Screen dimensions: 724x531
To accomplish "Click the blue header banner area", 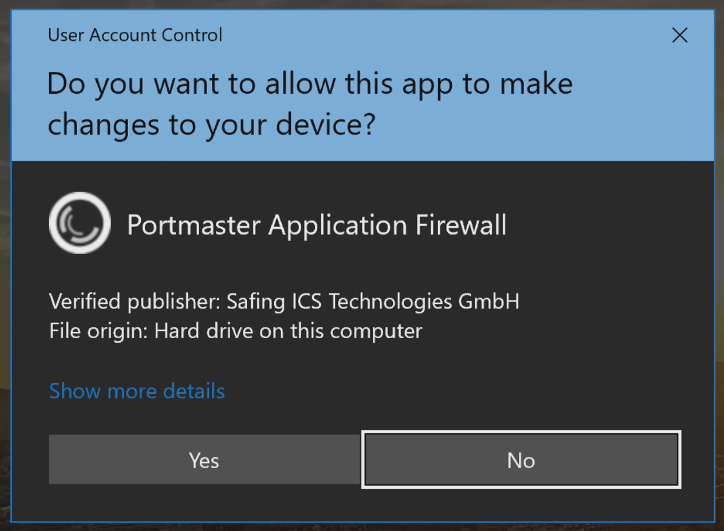I will click(x=362, y=86).
